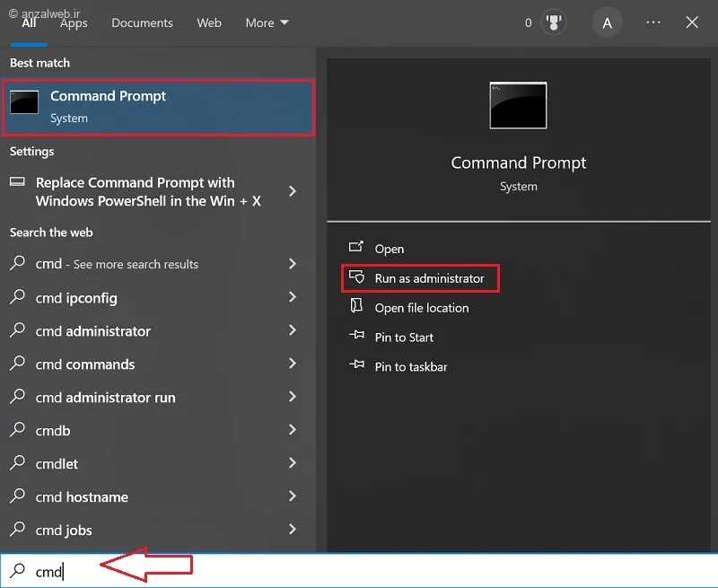Expand the cmd ipconfig suggestion chevron
Screen dimensions: 718x588
[292, 297]
